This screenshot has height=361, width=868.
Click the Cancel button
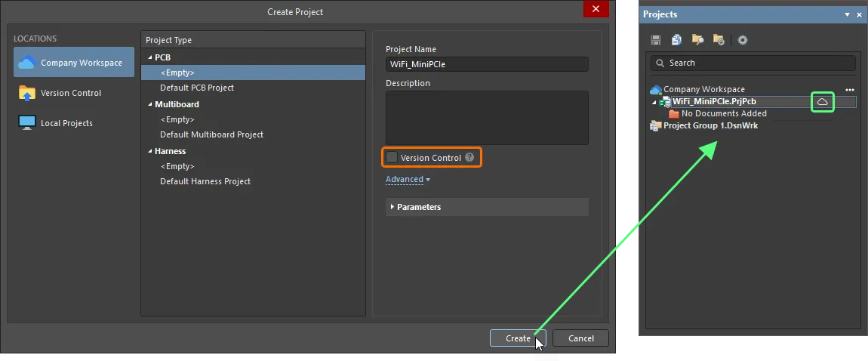(580, 338)
